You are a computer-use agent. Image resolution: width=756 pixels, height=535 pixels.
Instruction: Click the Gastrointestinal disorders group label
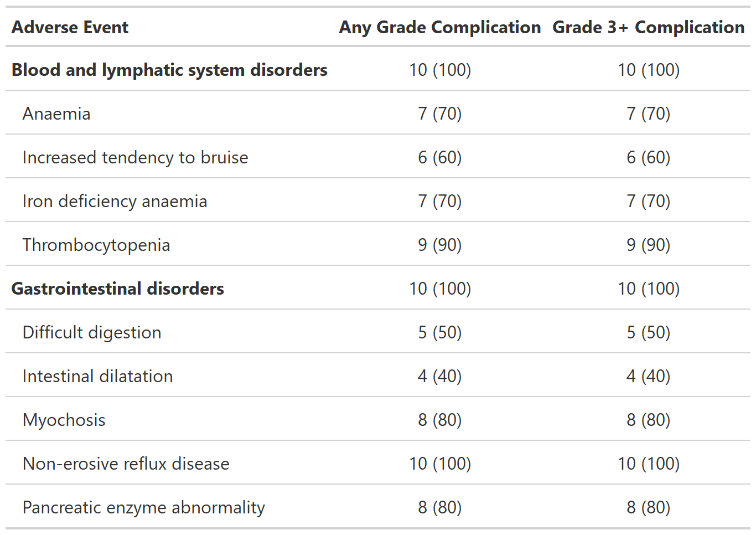[118, 289]
